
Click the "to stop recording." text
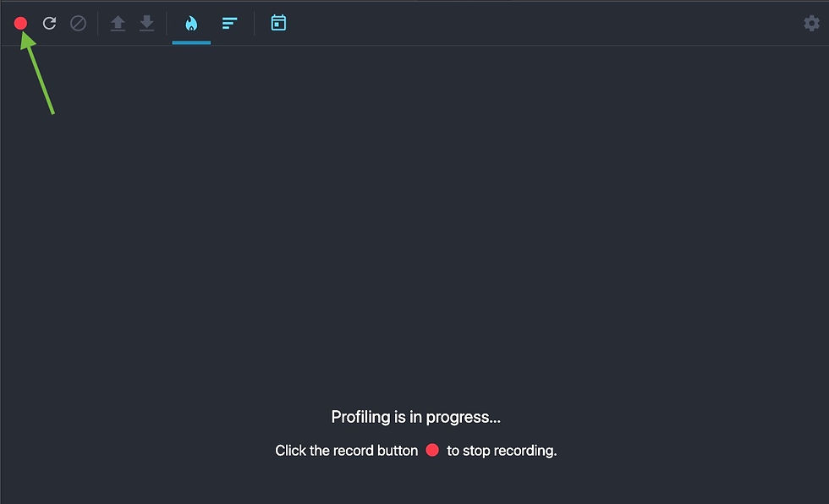(502, 451)
